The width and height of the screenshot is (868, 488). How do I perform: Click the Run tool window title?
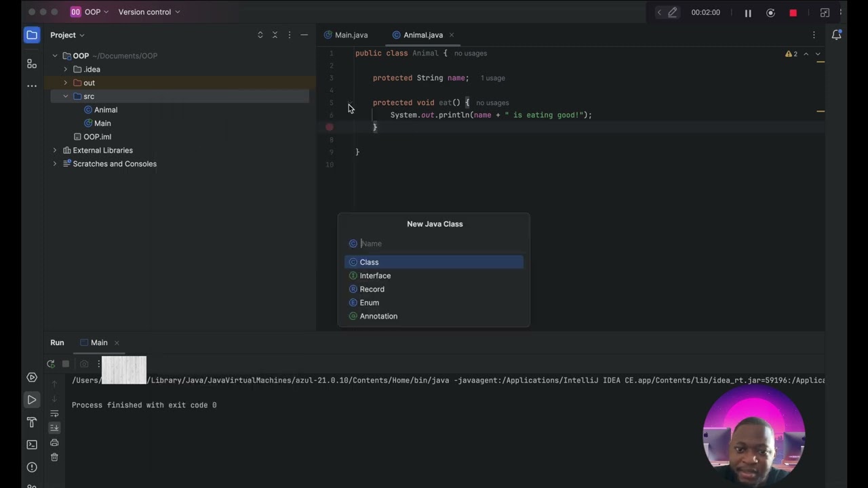57,343
